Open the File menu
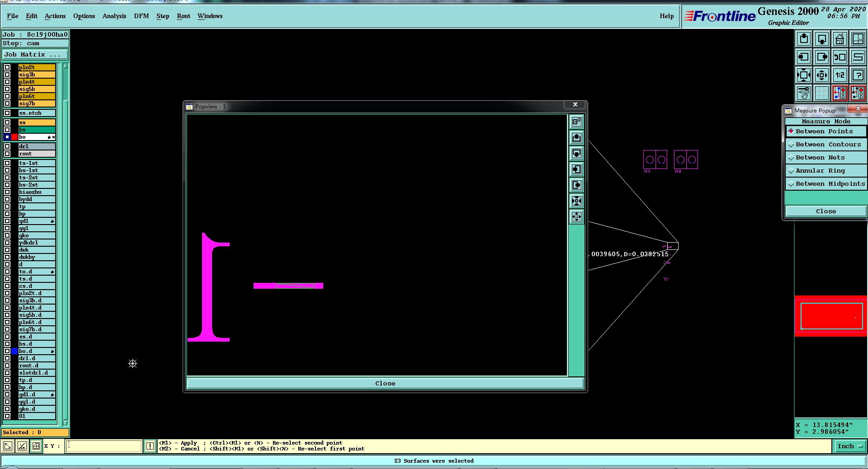The width and height of the screenshot is (868, 469). 13,16
